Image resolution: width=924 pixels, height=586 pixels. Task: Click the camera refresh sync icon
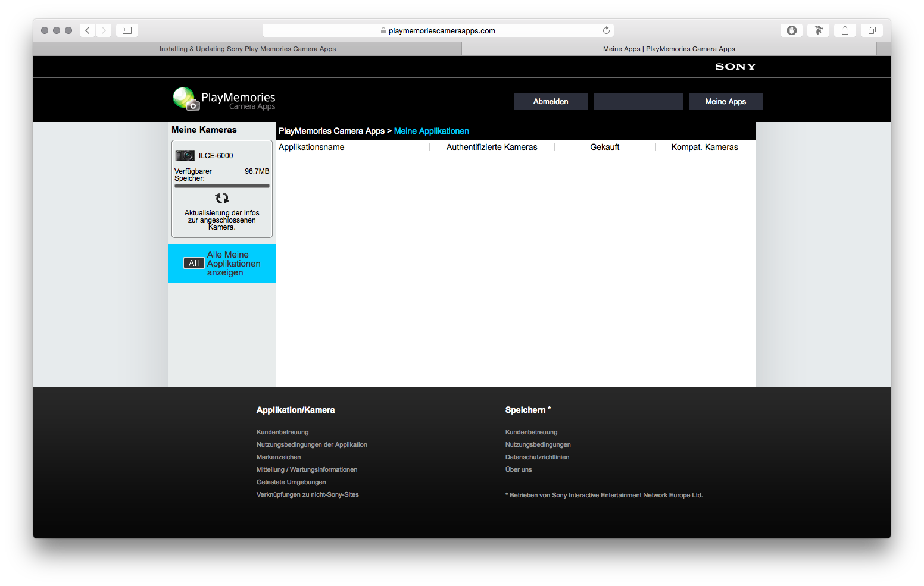(x=221, y=198)
